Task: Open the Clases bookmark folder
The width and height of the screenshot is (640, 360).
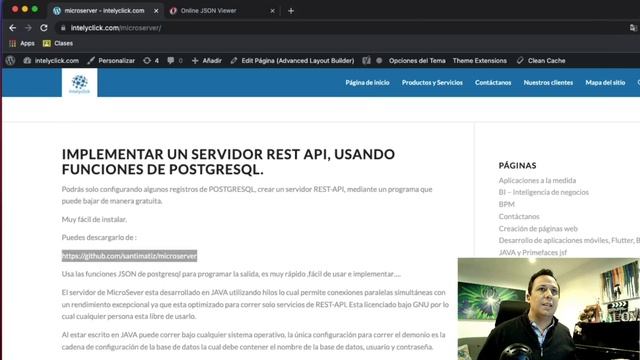Action: 58,43
